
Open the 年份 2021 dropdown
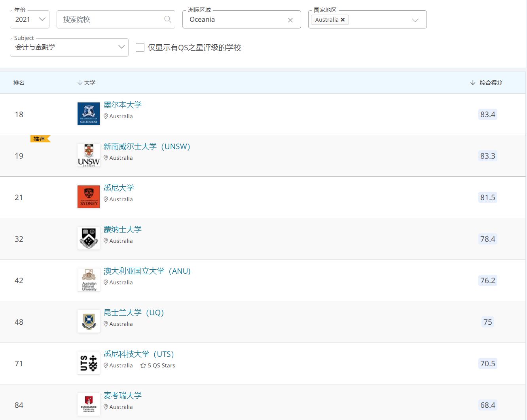click(30, 19)
